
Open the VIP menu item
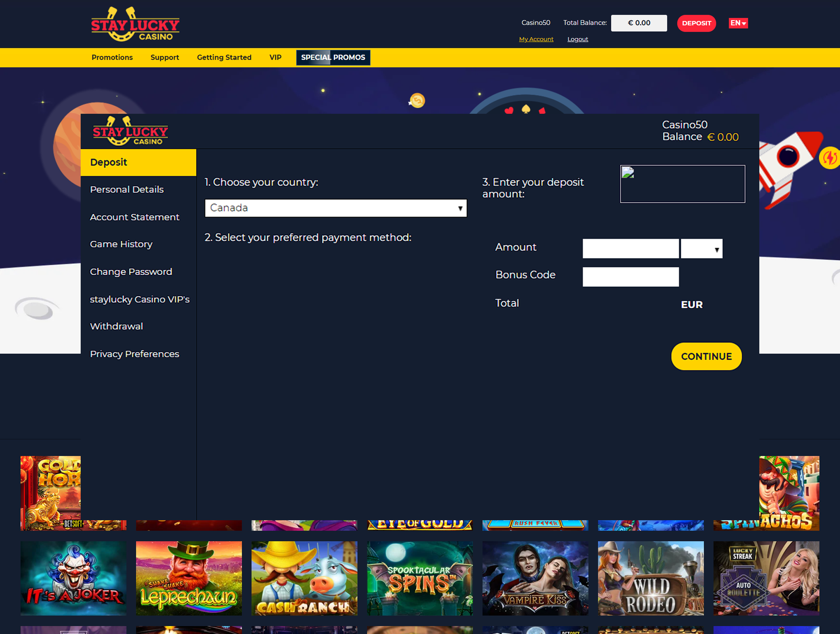(x=275, y=57)
